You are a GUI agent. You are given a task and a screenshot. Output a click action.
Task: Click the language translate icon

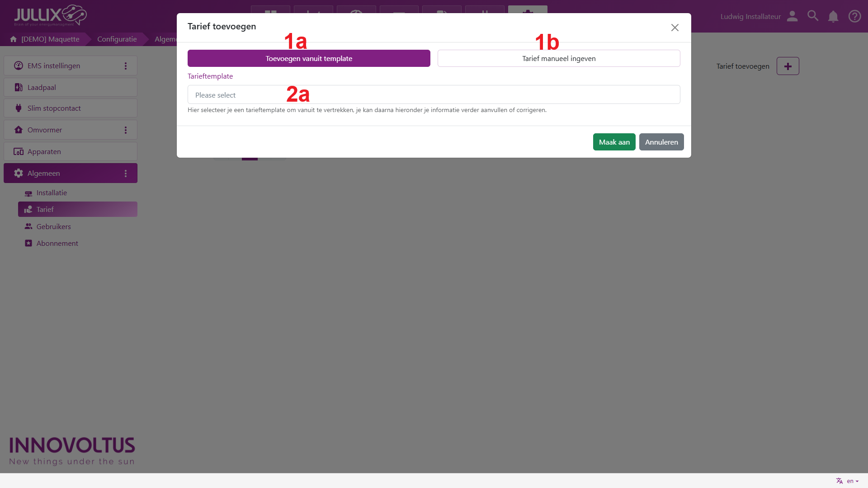pyautogui.click(x=840, y=481)
